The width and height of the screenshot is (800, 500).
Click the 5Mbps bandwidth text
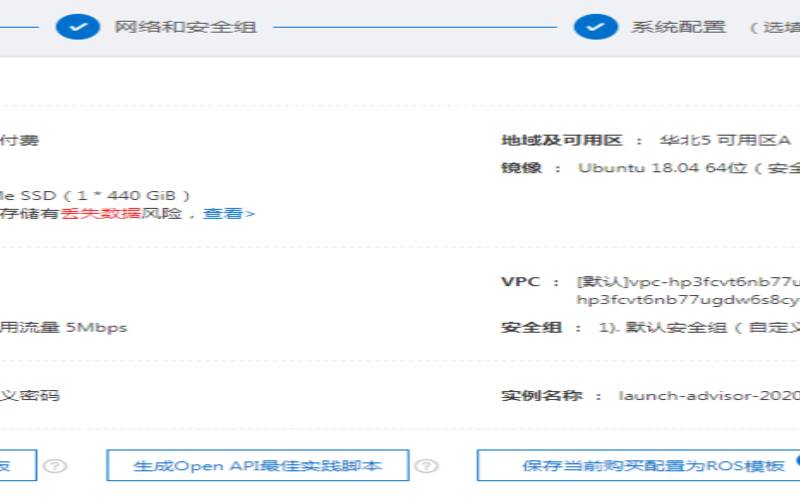(96, 327)
